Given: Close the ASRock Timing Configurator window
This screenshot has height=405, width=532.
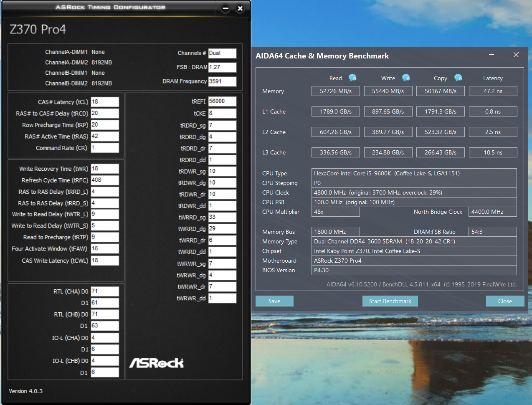Looking at the screenshot, I should (x=240, y=8).
